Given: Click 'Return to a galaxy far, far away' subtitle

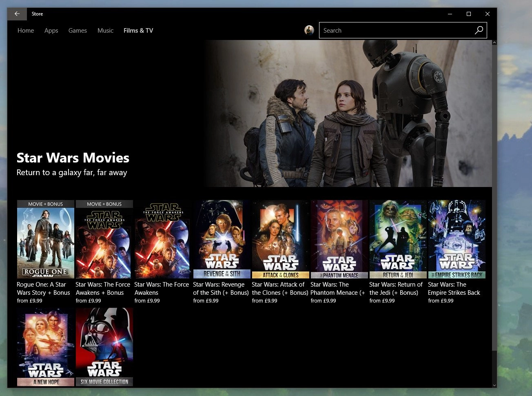Looking at the screenshot, I should point(72,173).
